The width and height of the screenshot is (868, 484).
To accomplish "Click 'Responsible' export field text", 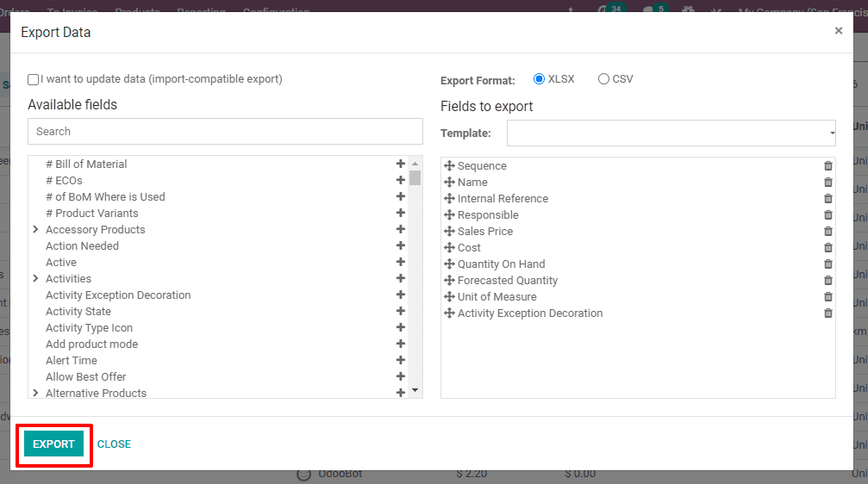I will 488,214.
